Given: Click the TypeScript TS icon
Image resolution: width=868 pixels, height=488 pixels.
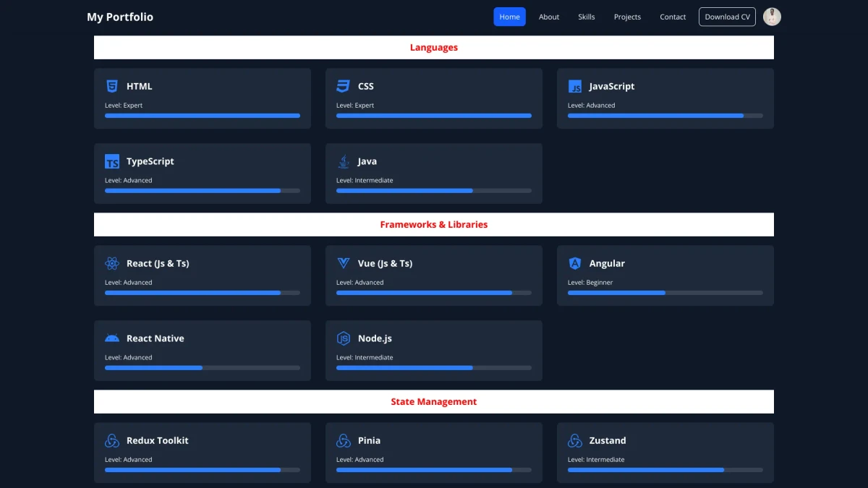Looking at the screenshot, I should click(111, 161).
